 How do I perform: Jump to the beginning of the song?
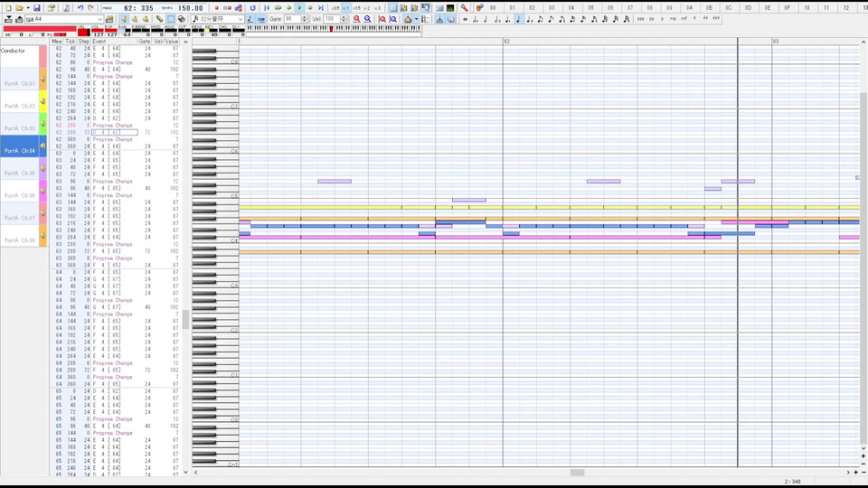pos(267,8)
